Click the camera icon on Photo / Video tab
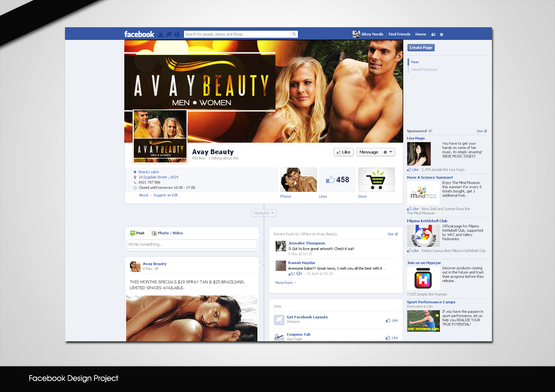 coord(154,233)
